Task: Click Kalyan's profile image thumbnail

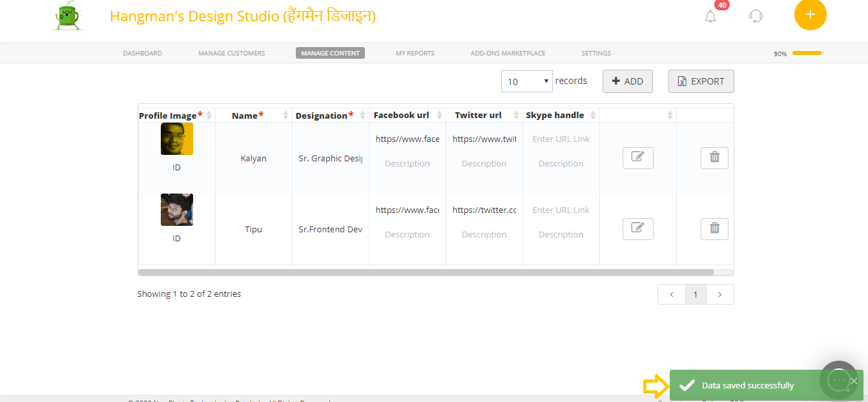Action: 176,139
